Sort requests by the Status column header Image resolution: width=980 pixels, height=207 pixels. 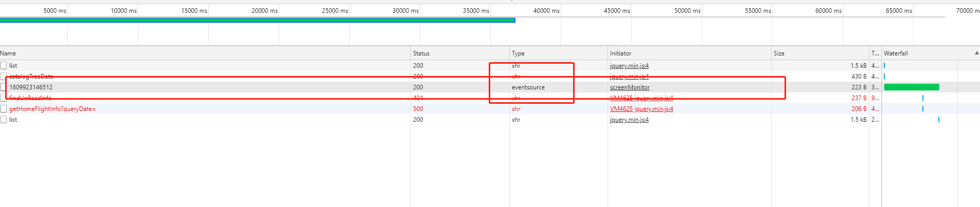pyautogui.click(x=421, y=53)
